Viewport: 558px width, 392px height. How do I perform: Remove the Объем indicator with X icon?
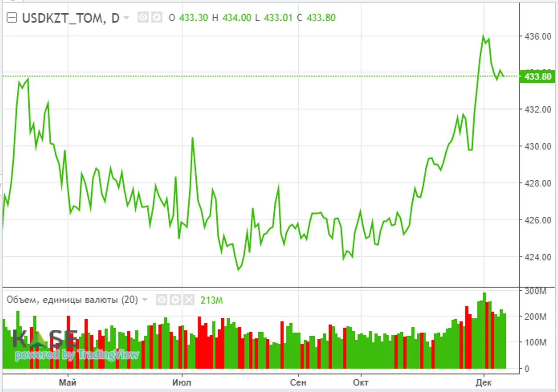click(x=188, y=300)
